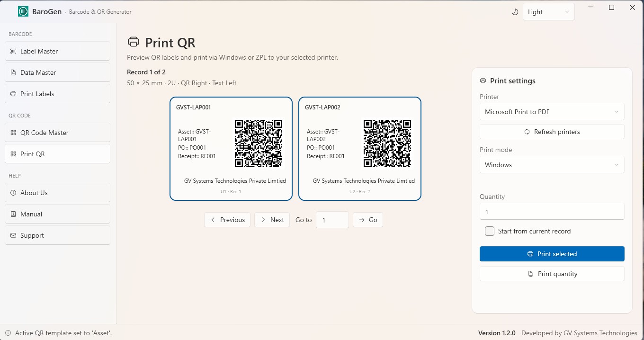The height and width of the screenshot is (340, 644).
Task: Click the 'U2 · Rec 2' label footer
Action: (360, 192)
